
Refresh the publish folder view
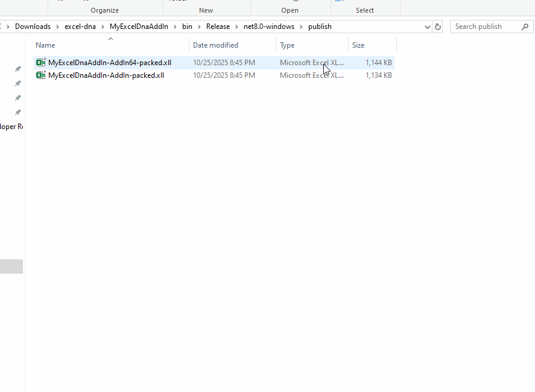tap(438, 27)
